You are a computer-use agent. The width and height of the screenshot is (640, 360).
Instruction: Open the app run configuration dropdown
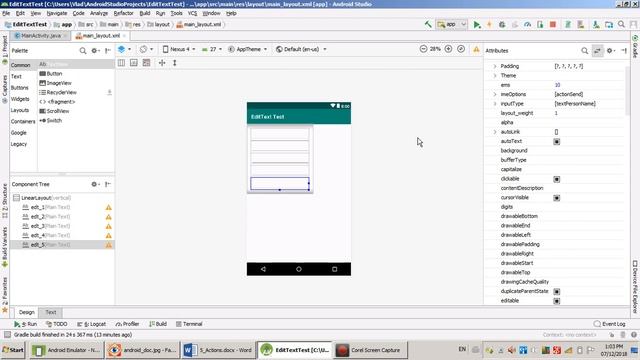[451, 24]
